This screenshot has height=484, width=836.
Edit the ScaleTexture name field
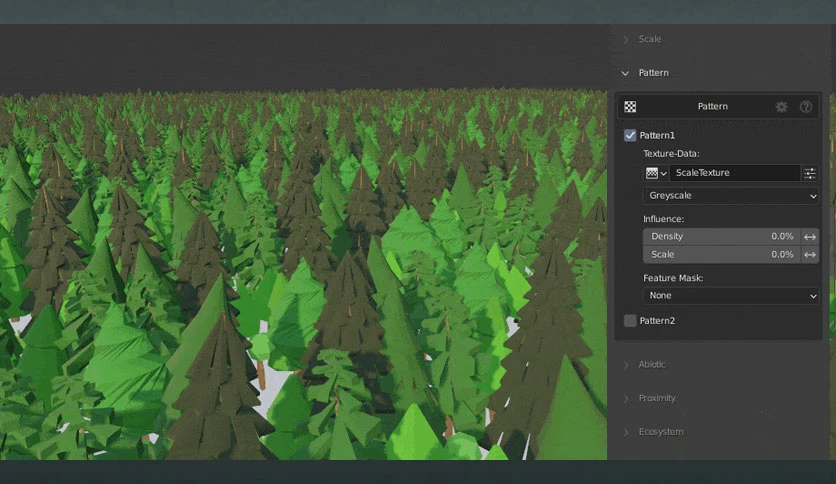(x=735, y=173)
